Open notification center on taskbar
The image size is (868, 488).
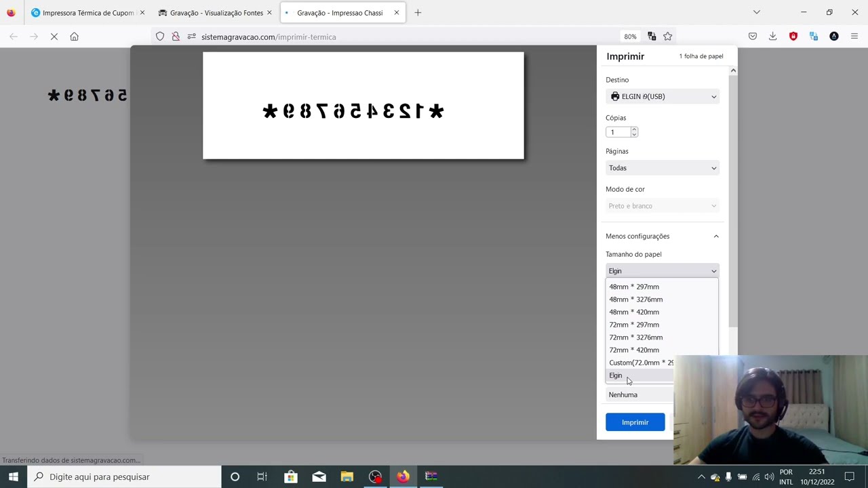(x=849, y=476)
